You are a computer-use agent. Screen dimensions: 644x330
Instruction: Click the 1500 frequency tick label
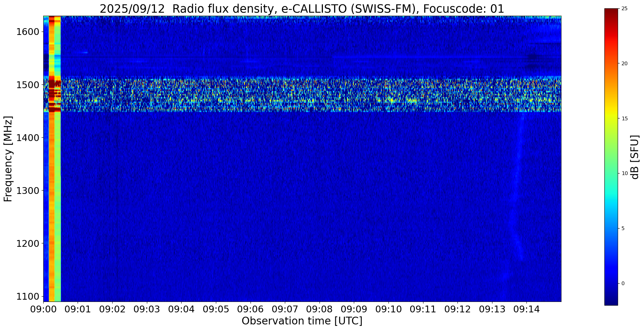pos(27,85)
